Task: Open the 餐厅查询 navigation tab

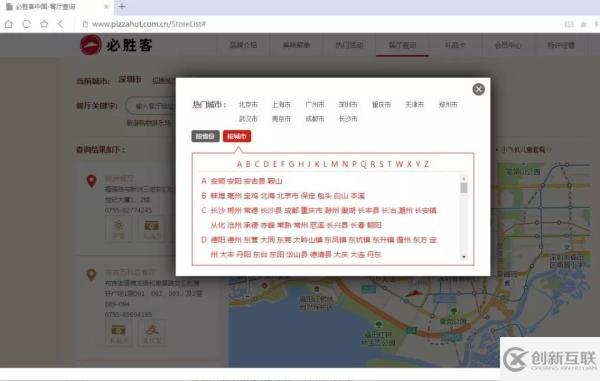Action: pyautogui.click(x=402, y=45)
